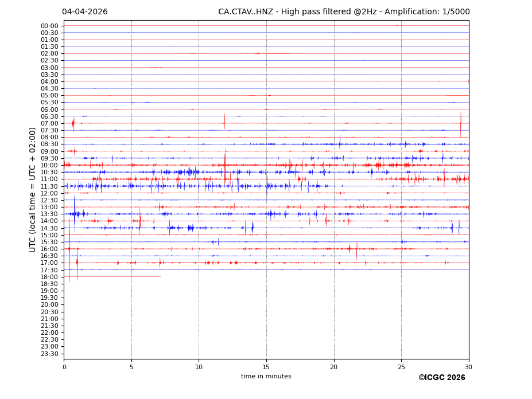532x399 pixels.
Task: Click the UTC local time y-axis label
Action: click(x=33, y=190)
